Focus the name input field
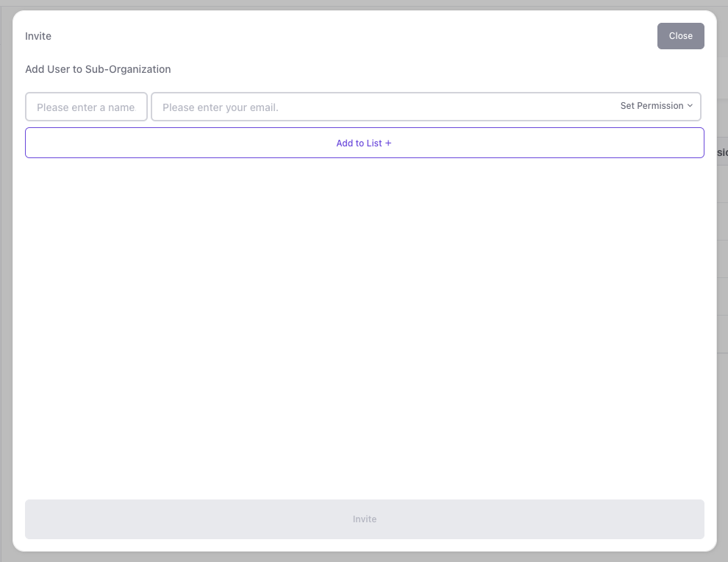Viewport: 728px width, 562px height. point(86,107)
